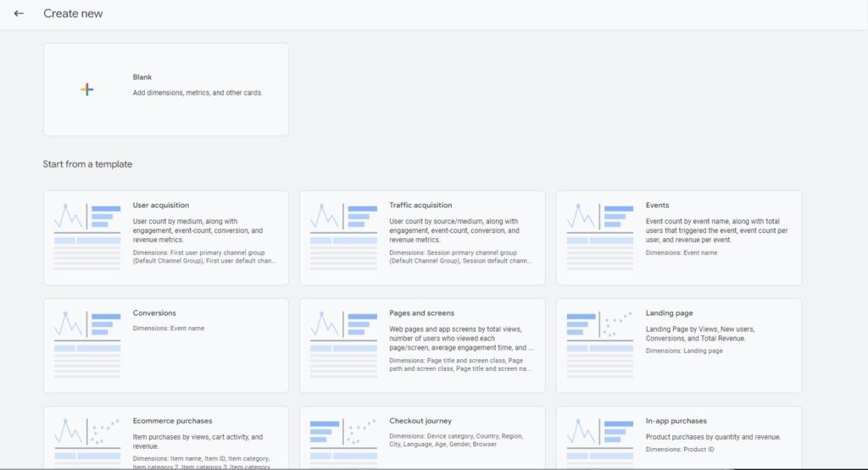Open the Events template title
This screenshot has height=470, width=868.
coord(657,205)
